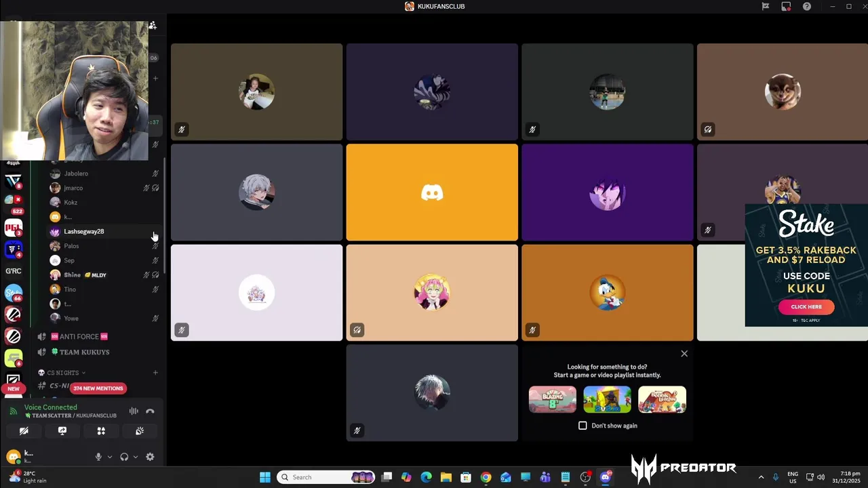Launch the Blazing 8s activity thumbnail

553,400
